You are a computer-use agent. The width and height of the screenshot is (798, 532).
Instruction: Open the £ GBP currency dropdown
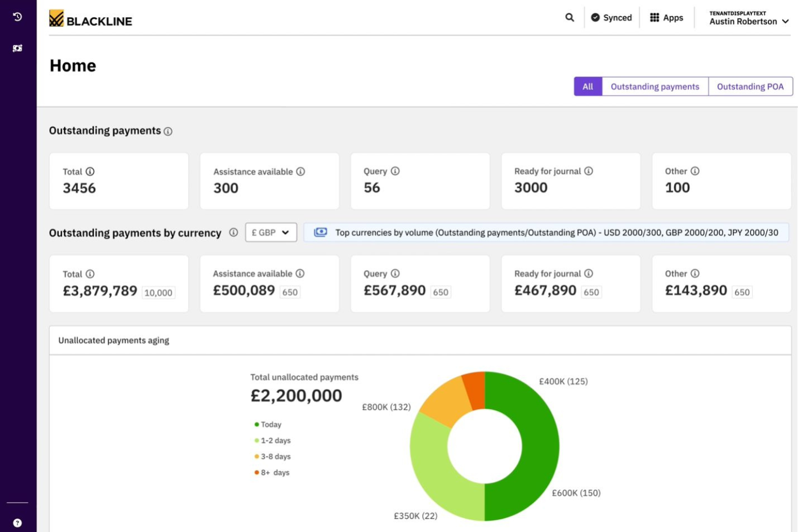pos(271,232)
